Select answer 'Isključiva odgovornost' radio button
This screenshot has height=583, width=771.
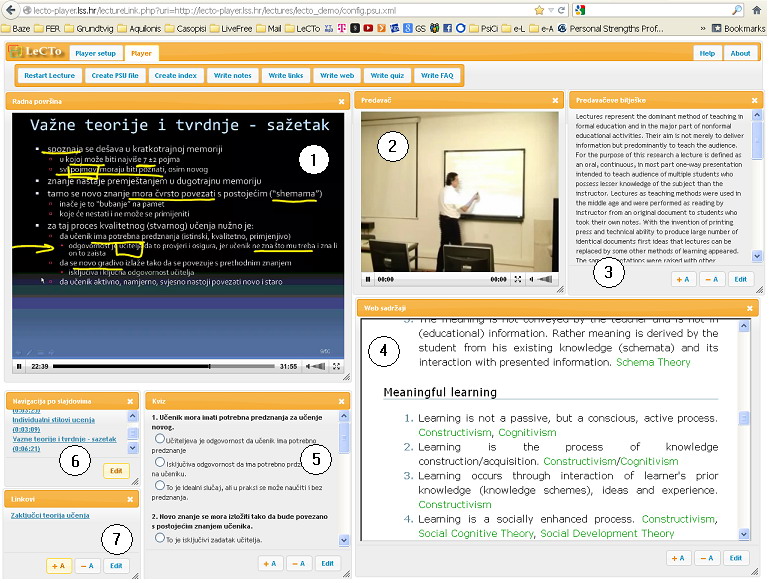(x=160, y=462)
